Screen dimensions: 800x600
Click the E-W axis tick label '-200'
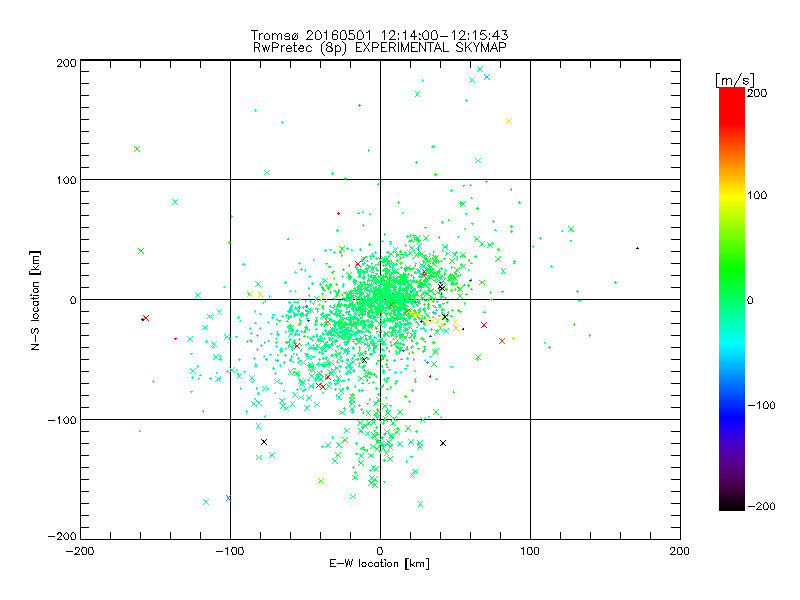point(80,551)
